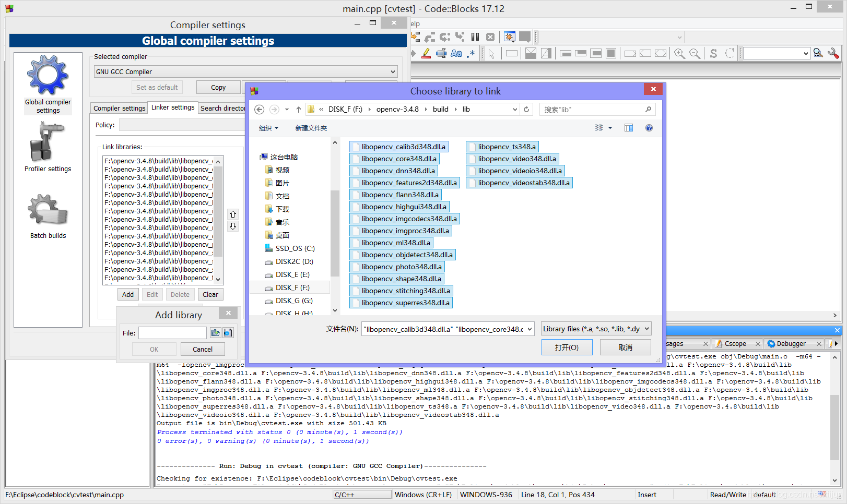Click Add button under Link libraries
The height and width of the screenshot is (504, 847).
[x=128, y=294]
